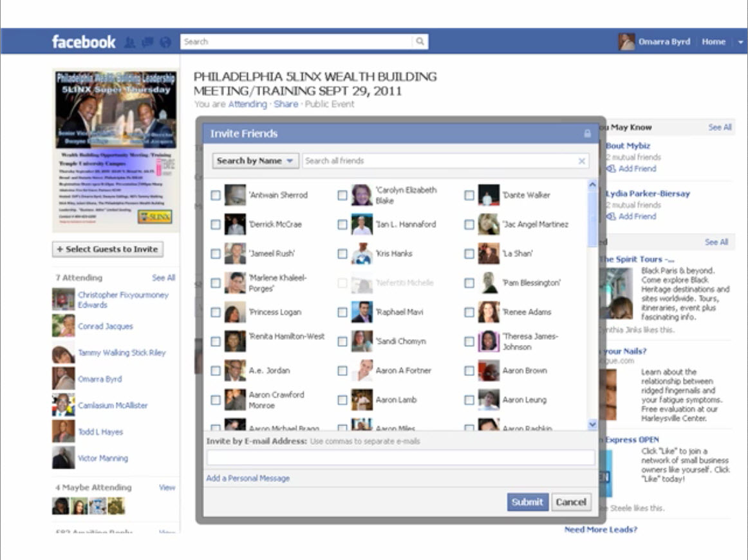This screenshot has width=748, height=560.
Task: Select Princess Logan checkbox
Action: pos(216,312)
